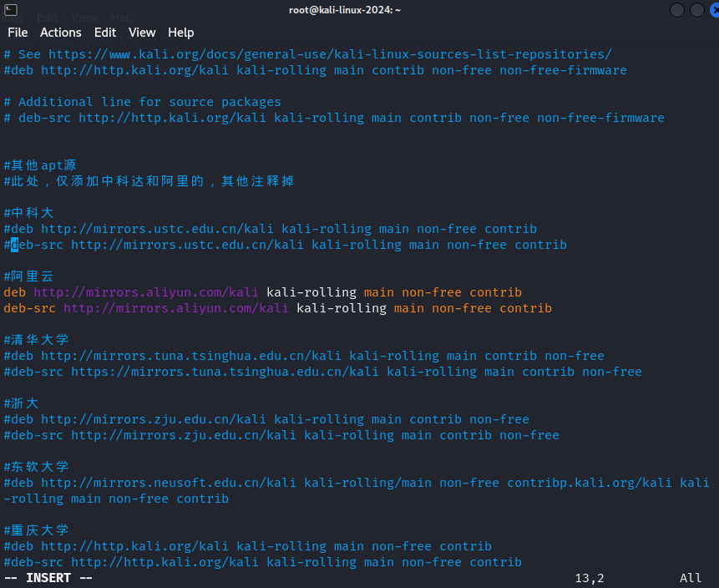Click the minimize window circle button
The image size is (719, 588).
676,10
